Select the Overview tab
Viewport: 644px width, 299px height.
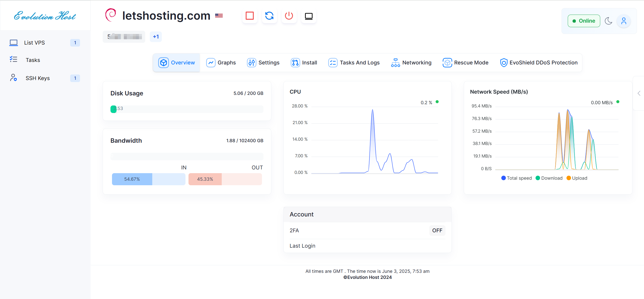click(176, 63)
